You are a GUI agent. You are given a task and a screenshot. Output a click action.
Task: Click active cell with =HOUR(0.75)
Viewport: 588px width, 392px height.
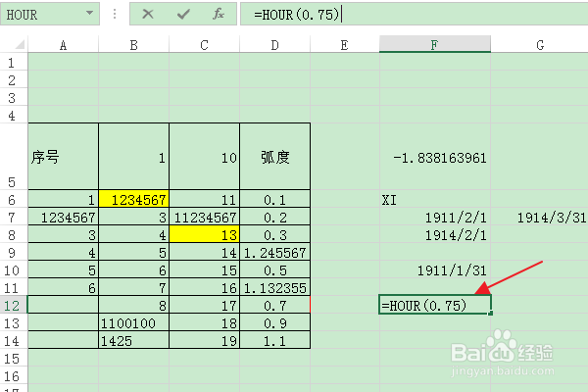(x=434, y=305)
